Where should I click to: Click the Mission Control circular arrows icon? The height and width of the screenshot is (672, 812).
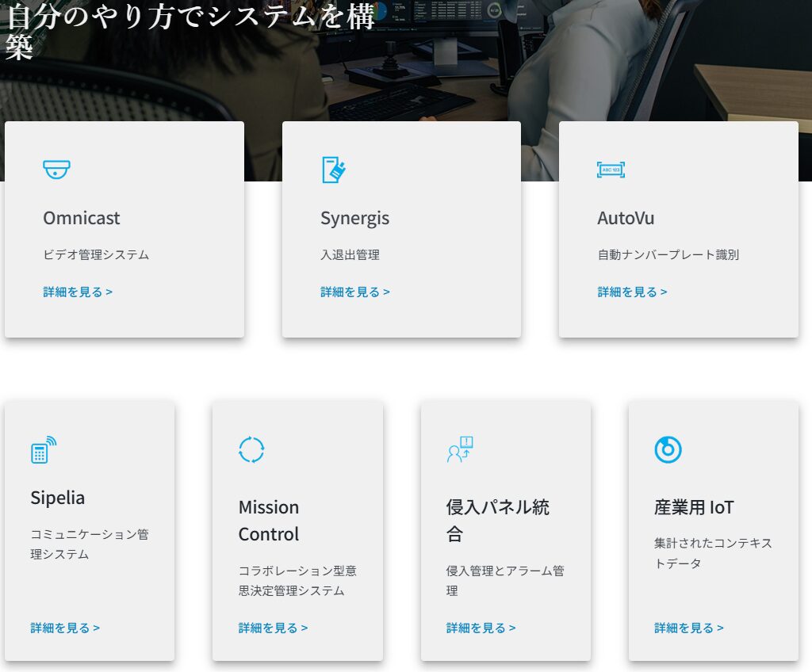click(x=251, y=449)
